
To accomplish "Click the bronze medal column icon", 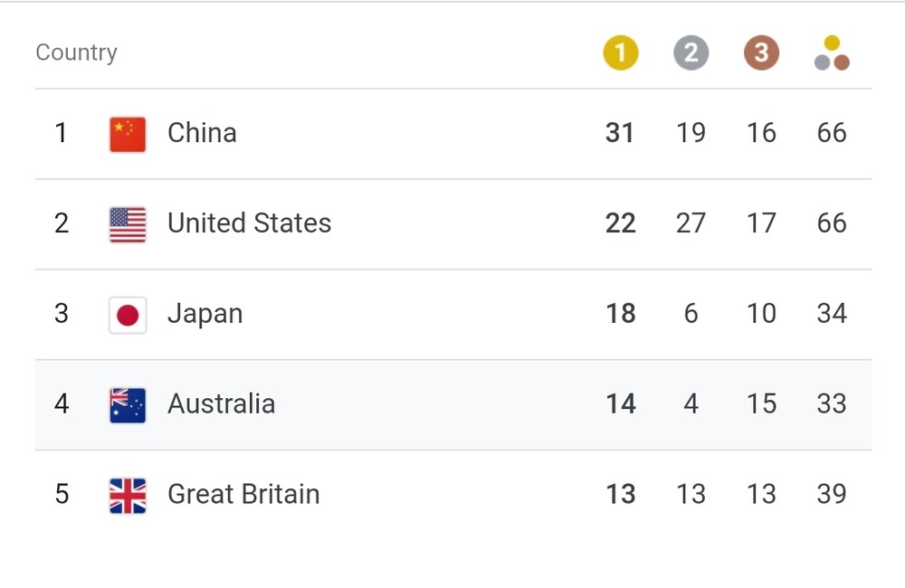I will (x=761, y=53).
